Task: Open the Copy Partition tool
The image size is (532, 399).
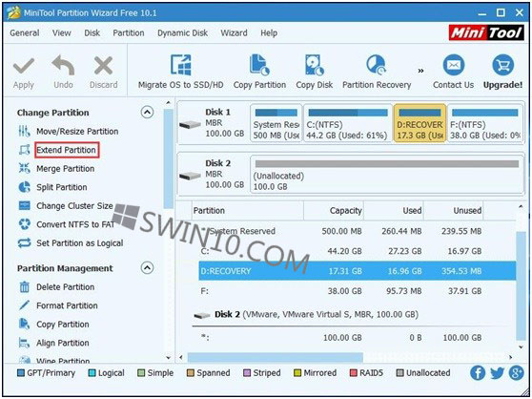Action: pyautogui.click(x=259, y=72)
